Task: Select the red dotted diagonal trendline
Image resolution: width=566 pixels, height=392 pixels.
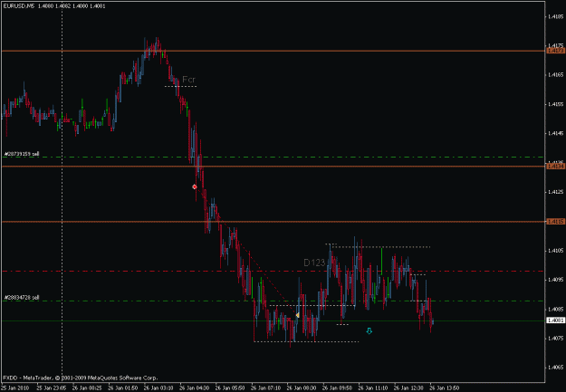Action: pos(245,249)
